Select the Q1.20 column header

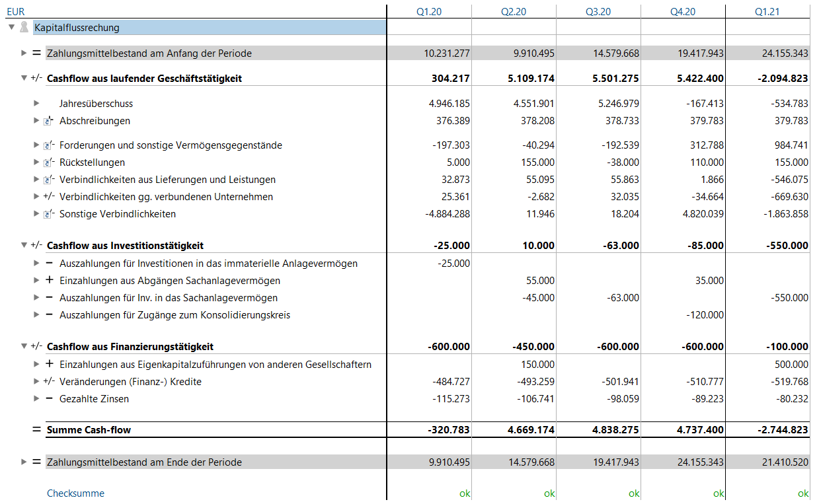(429, 11)
